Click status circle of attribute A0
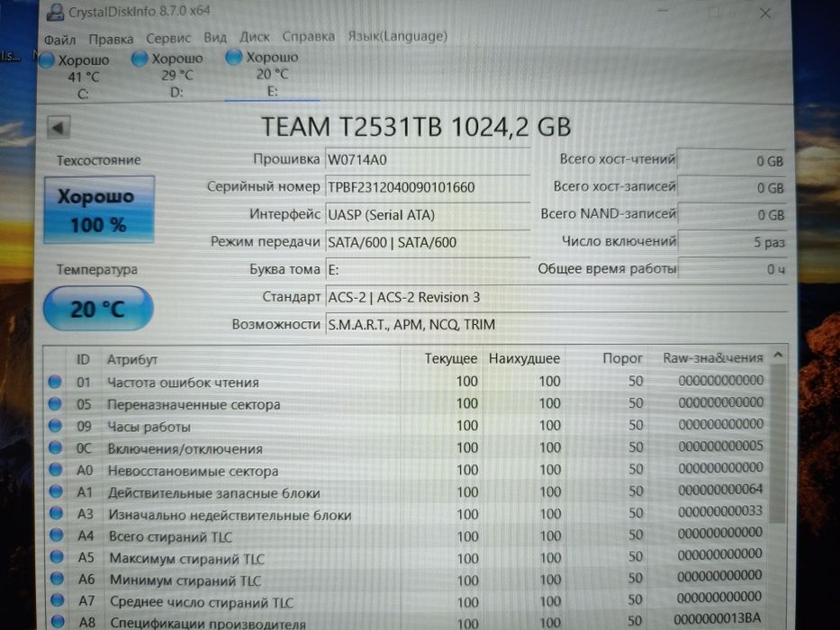 (x=56, y=470)
